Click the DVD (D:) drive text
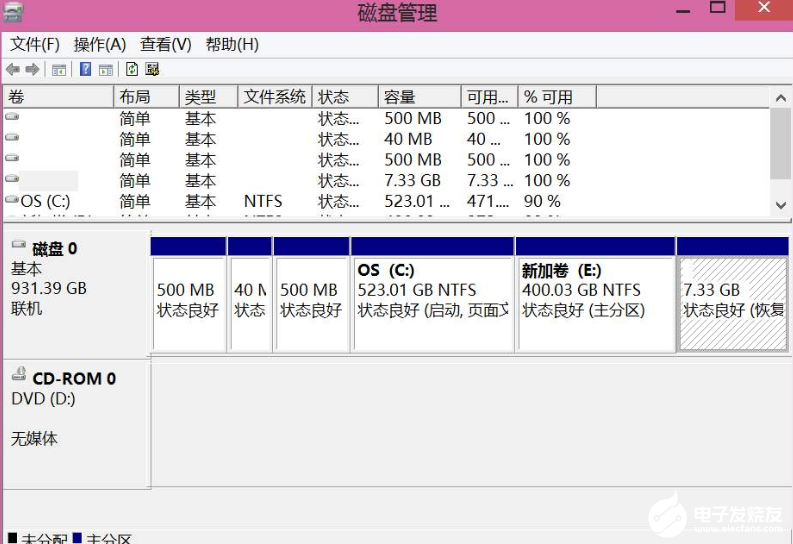Screen dimensions: 793x544 click(x=43, y=398)
